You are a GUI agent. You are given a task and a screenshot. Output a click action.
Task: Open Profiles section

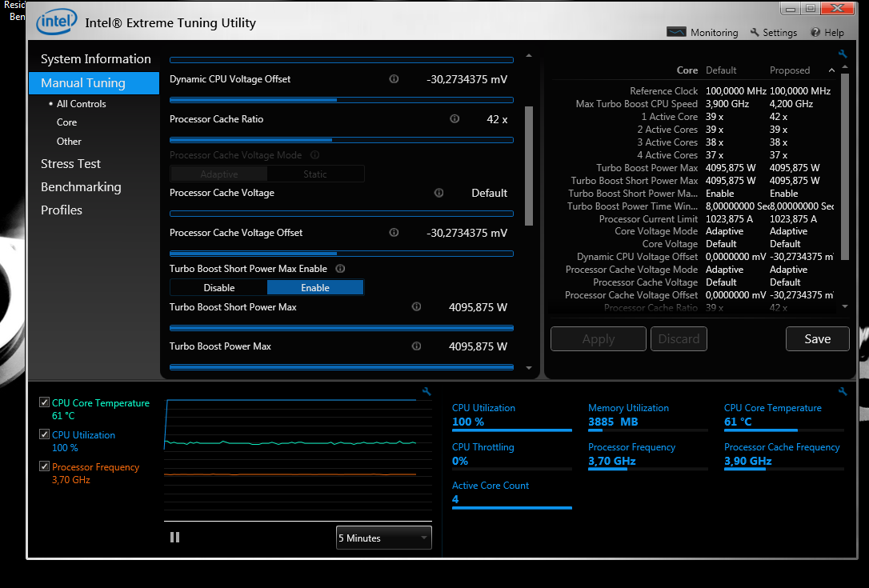(x=62, y=210)
